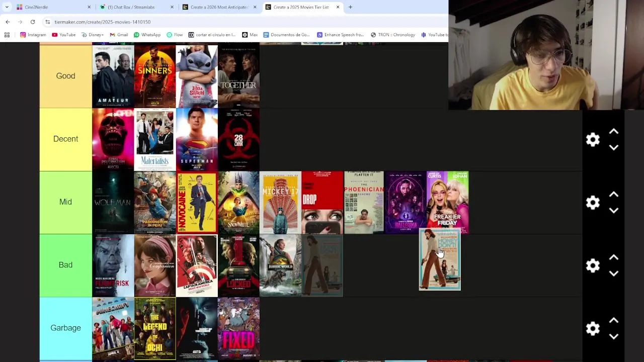This screenshot has width=644, height=362.
Task: Open the browser apps grid shortcut
Action: coord(7,35)
